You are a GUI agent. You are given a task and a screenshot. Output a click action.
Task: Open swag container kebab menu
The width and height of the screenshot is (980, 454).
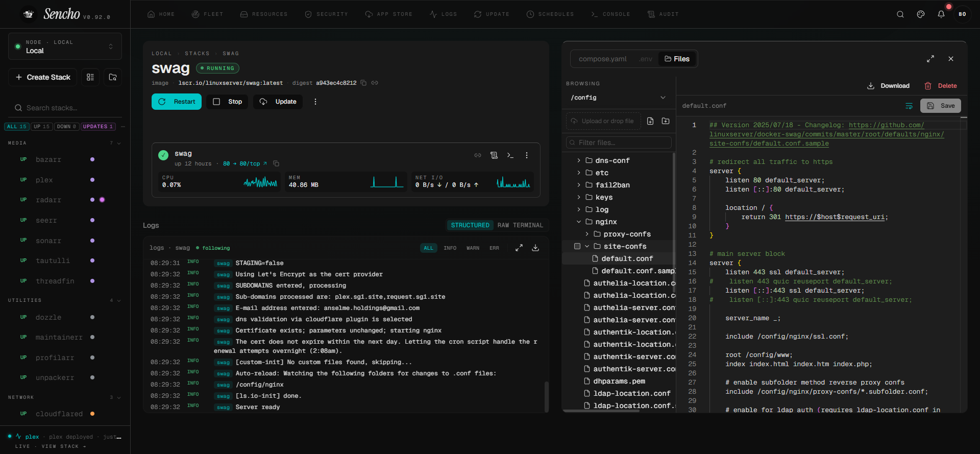point(527,155)
